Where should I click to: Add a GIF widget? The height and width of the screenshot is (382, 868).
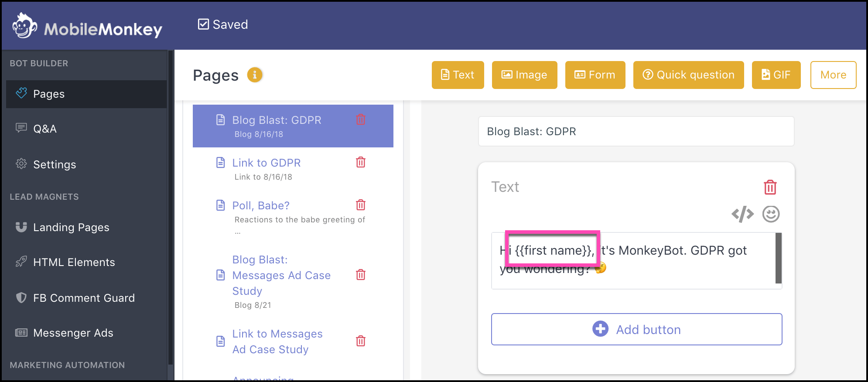tap(776, 75)
